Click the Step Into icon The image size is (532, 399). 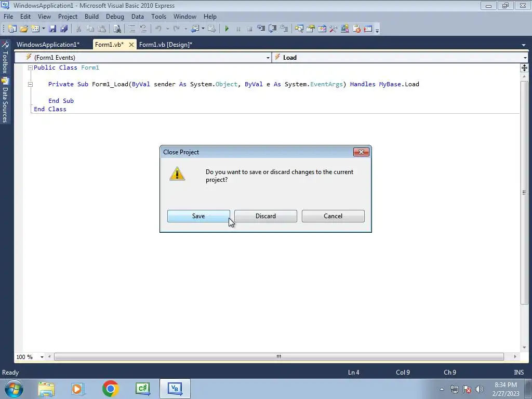[x=261, y=29]
